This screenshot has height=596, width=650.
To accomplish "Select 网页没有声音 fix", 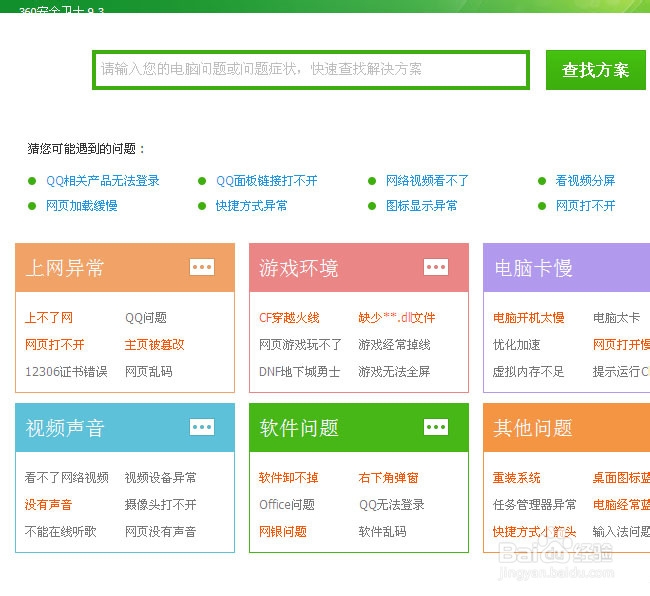I will 160,532.
